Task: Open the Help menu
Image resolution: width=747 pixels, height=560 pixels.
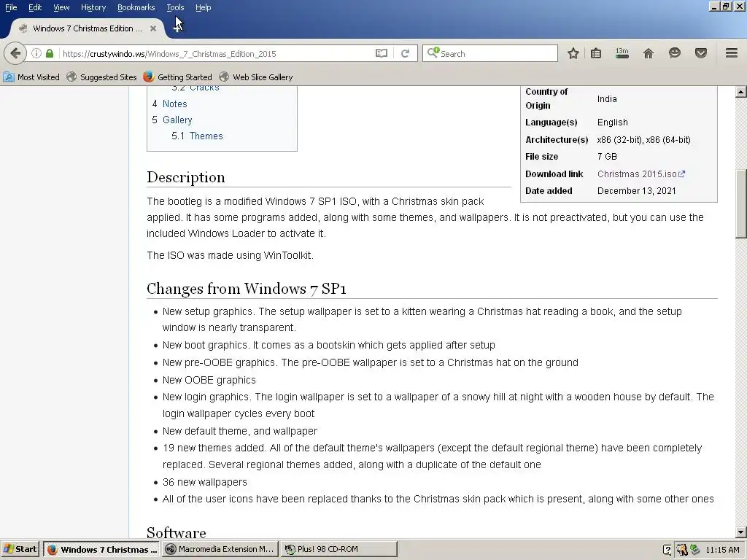Action: (204, 7)
